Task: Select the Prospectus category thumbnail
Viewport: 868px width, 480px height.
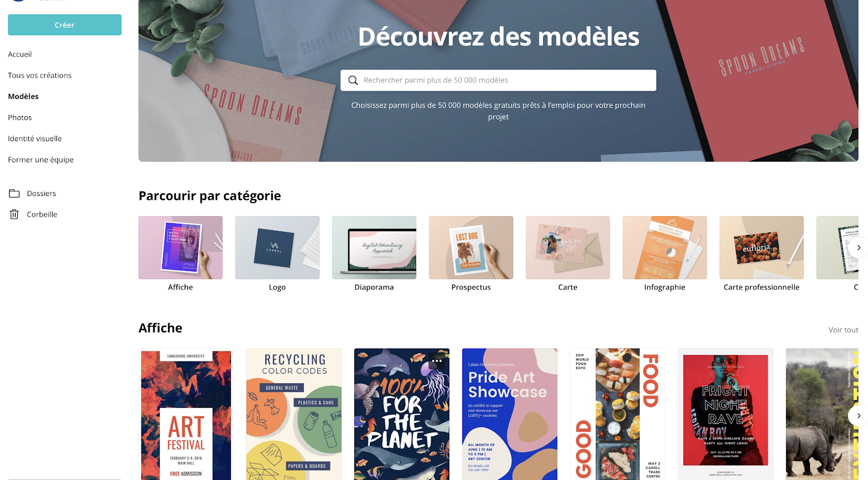Action: tap(471, 248)
